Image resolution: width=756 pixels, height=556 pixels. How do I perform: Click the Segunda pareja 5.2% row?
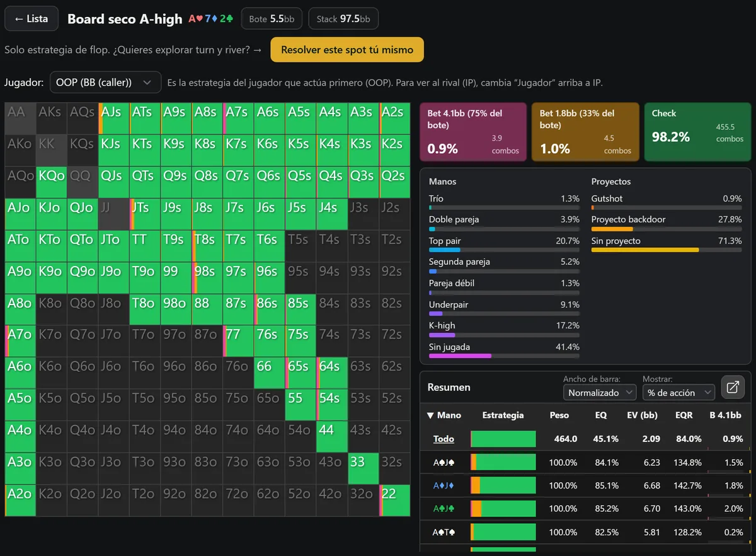point(504,265)
